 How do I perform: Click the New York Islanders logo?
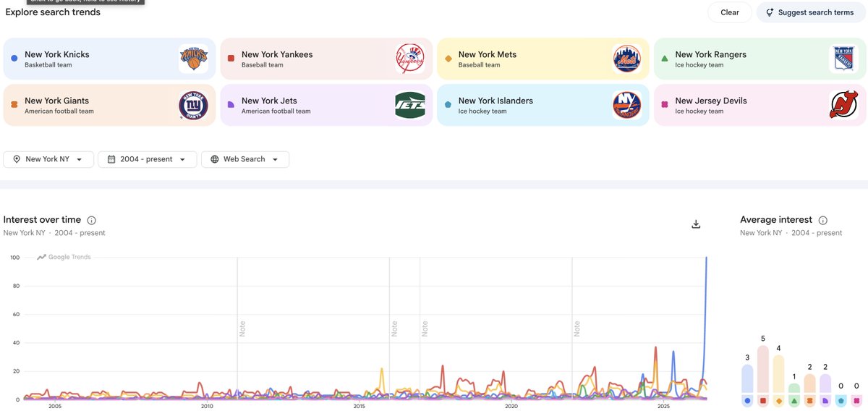tap(627, 105)
